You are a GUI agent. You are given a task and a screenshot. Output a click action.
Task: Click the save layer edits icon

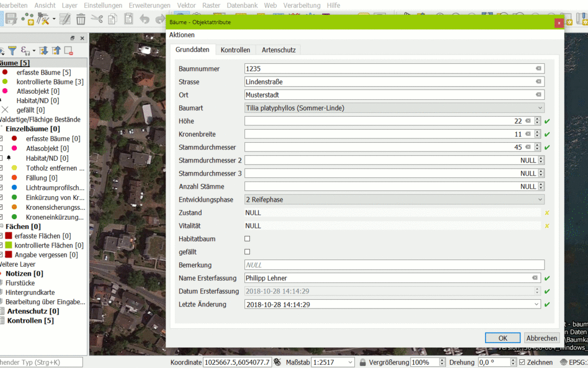pyautogui.click(x=11, y=19)
